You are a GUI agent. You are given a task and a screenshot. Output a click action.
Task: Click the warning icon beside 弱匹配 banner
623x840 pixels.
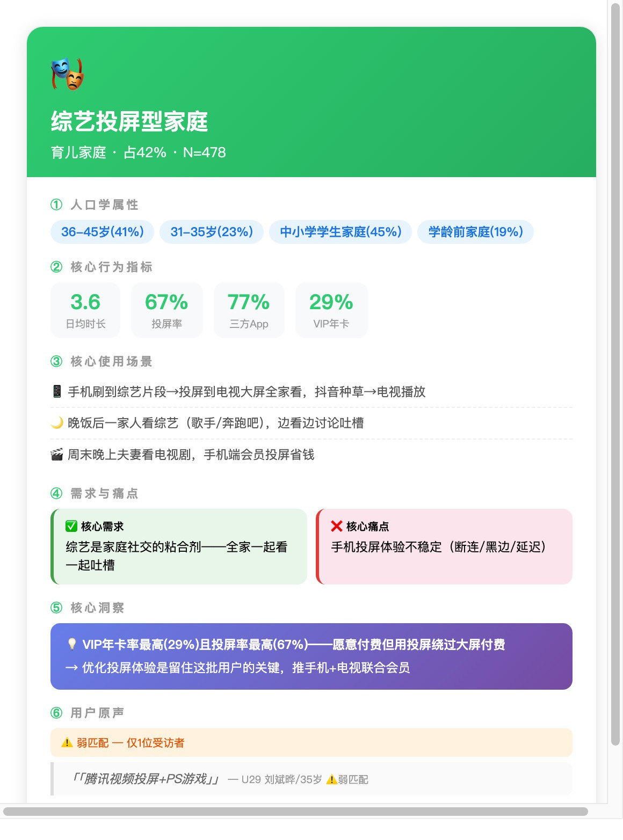tap(67, 743)
